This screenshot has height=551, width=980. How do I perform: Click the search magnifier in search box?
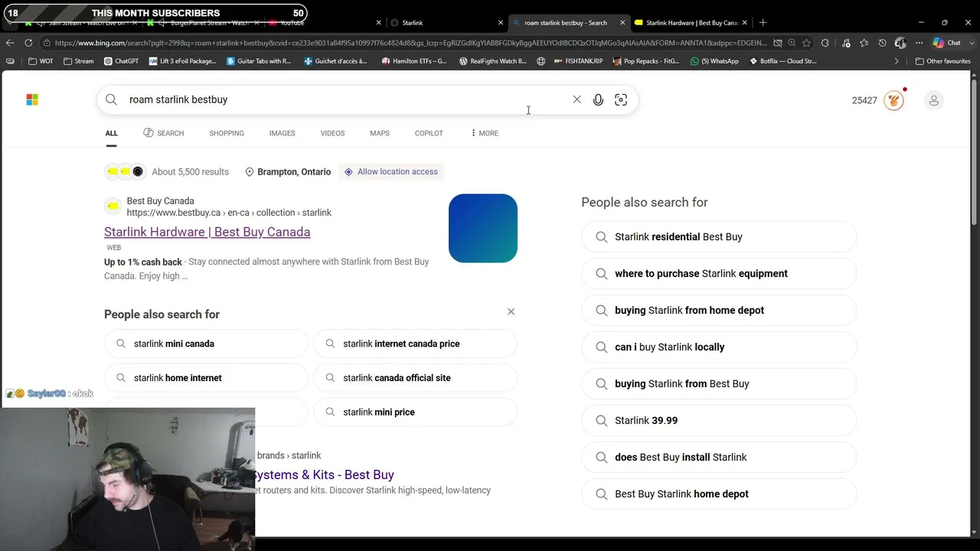click(112, 99)
